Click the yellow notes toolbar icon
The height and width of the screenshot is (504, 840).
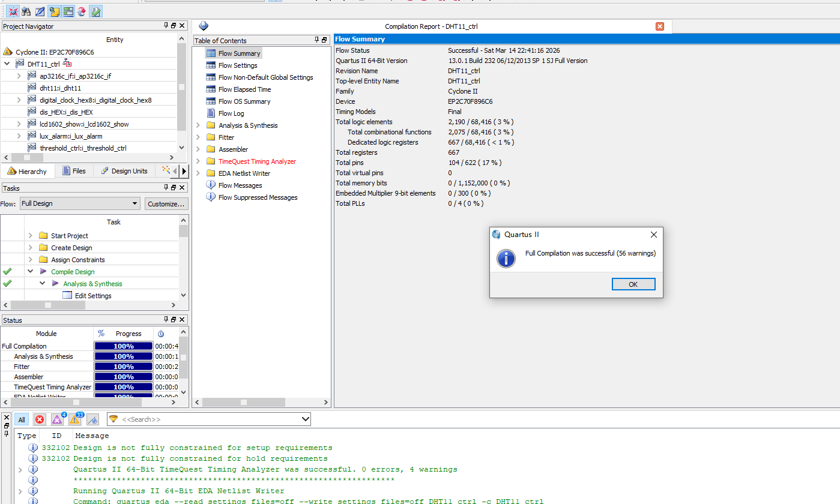tap(55, 11)
